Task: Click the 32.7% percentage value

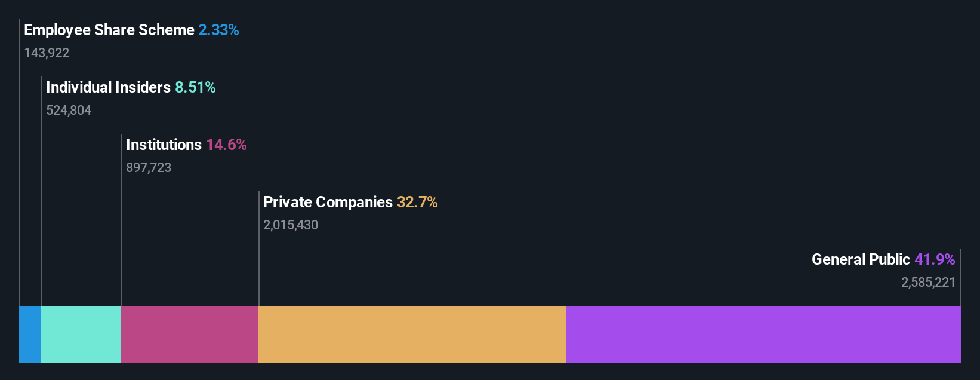Action: [x=417, y=202]
